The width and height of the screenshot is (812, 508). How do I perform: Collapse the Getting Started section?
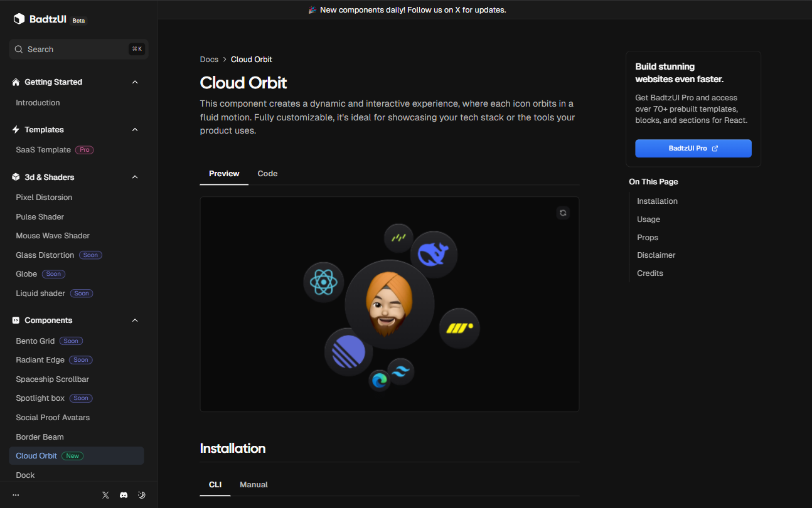click(x=135, y=82)
